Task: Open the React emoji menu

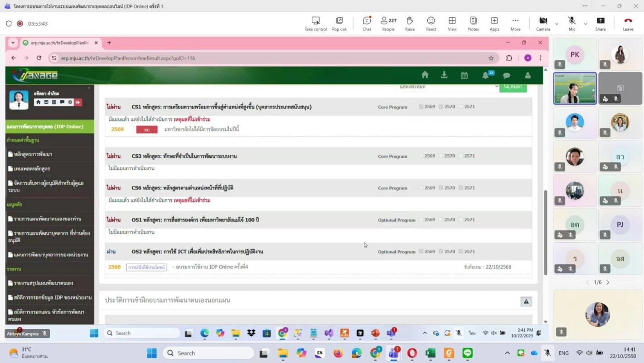Action: click(431, 24)
